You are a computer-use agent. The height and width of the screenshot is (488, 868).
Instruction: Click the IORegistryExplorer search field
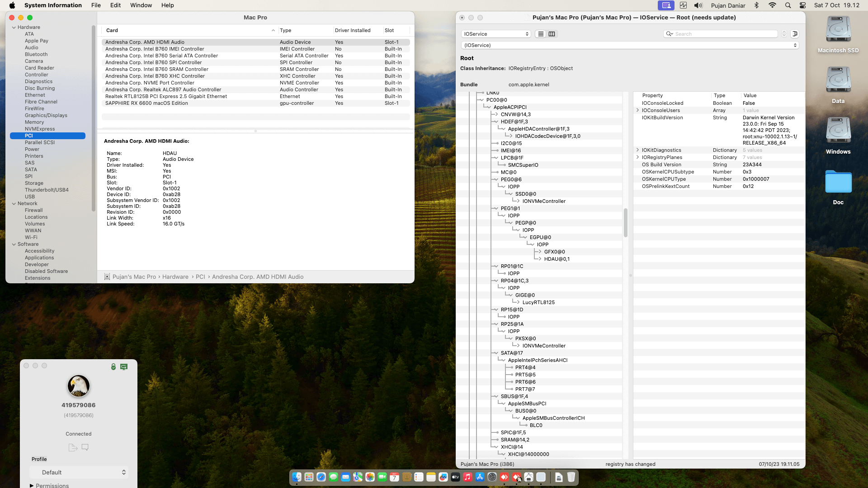[x=723, y=34]
